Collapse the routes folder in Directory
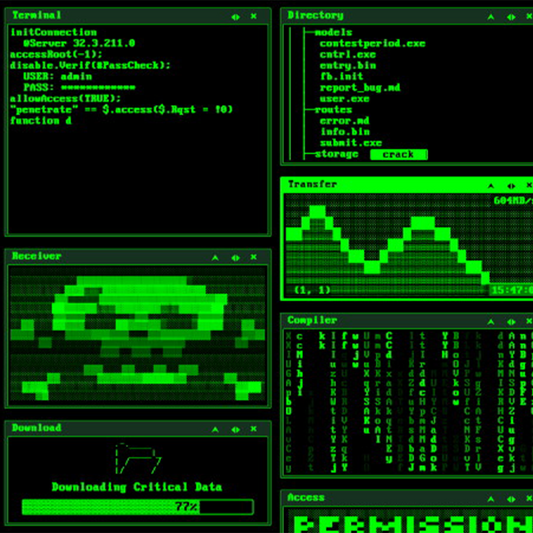 [333, 109]
